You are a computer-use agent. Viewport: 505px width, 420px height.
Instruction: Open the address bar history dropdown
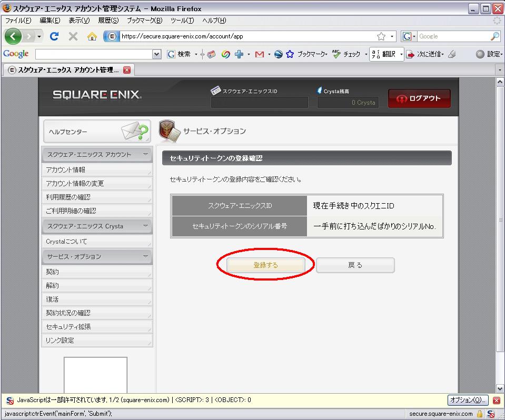[392, 36]
